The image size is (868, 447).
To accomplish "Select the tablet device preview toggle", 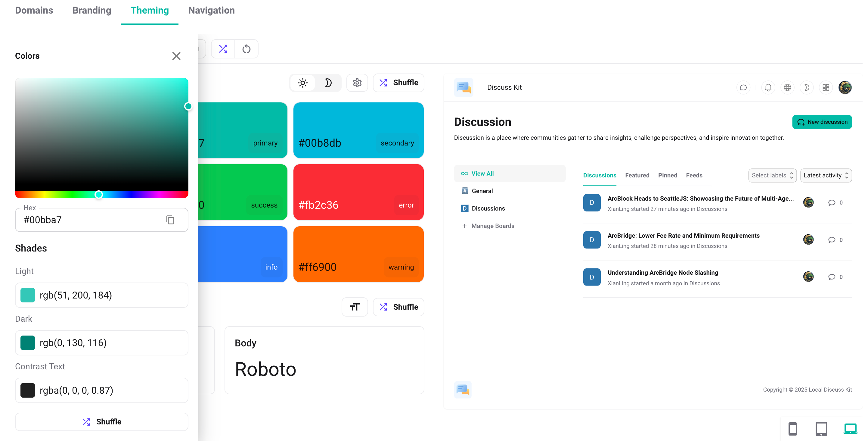I will [x=821, y=429].
